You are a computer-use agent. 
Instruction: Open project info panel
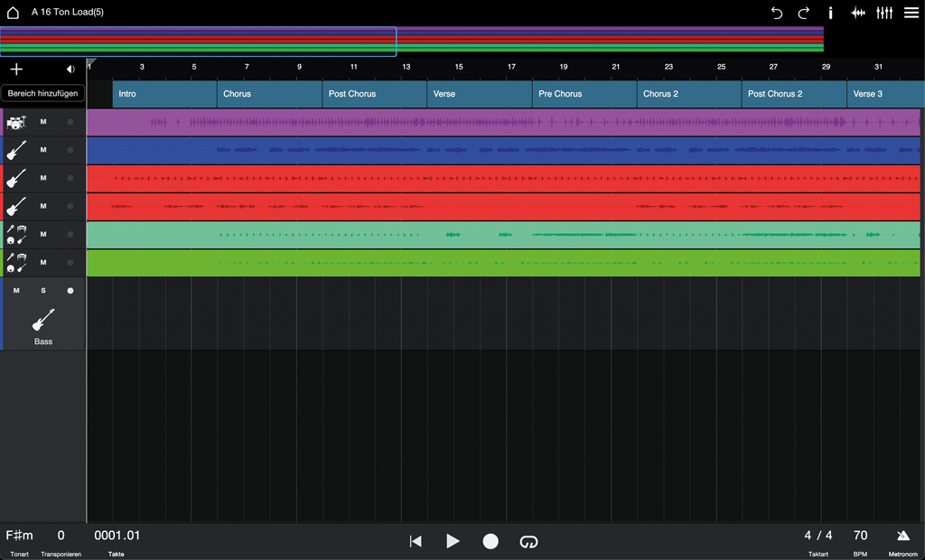[830, 13]
